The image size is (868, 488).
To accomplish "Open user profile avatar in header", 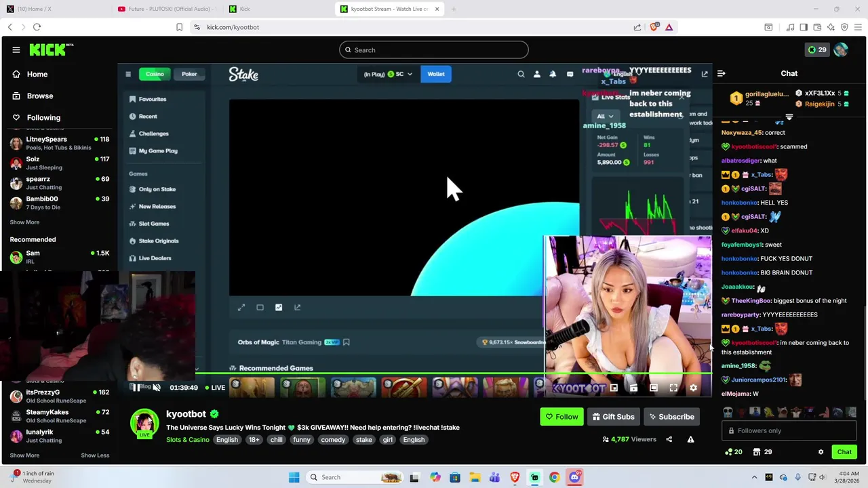I will pos(841,49).
